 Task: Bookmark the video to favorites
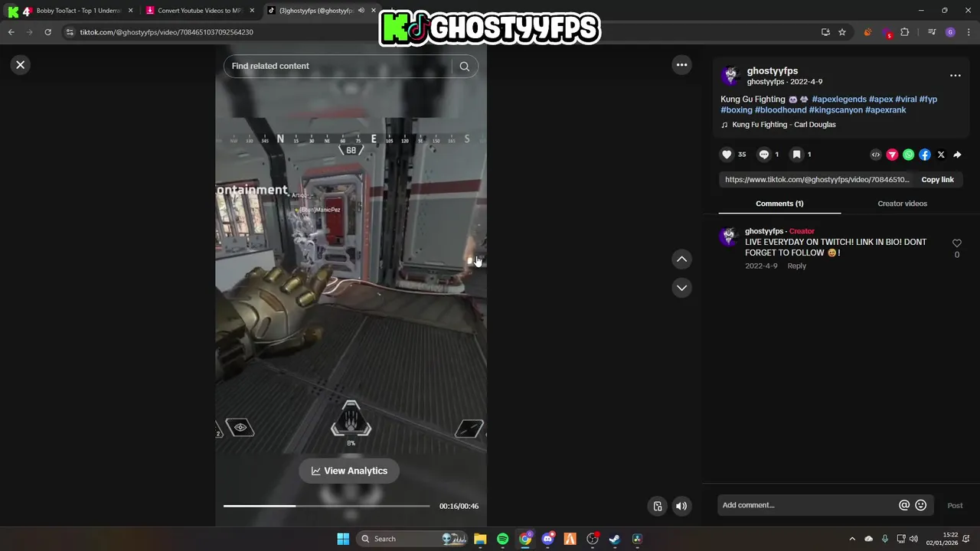pyautogui.click(x=796, y=155)
